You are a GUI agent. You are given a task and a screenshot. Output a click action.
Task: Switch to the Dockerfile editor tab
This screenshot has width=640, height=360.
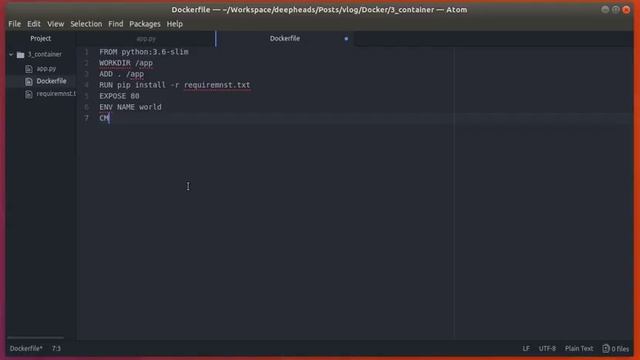pyautogui.click(x=284, y=39)
